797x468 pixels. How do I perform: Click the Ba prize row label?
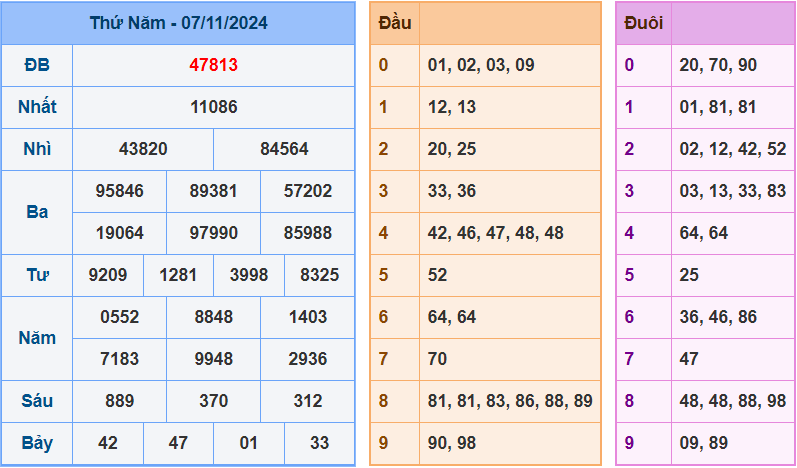37,212
